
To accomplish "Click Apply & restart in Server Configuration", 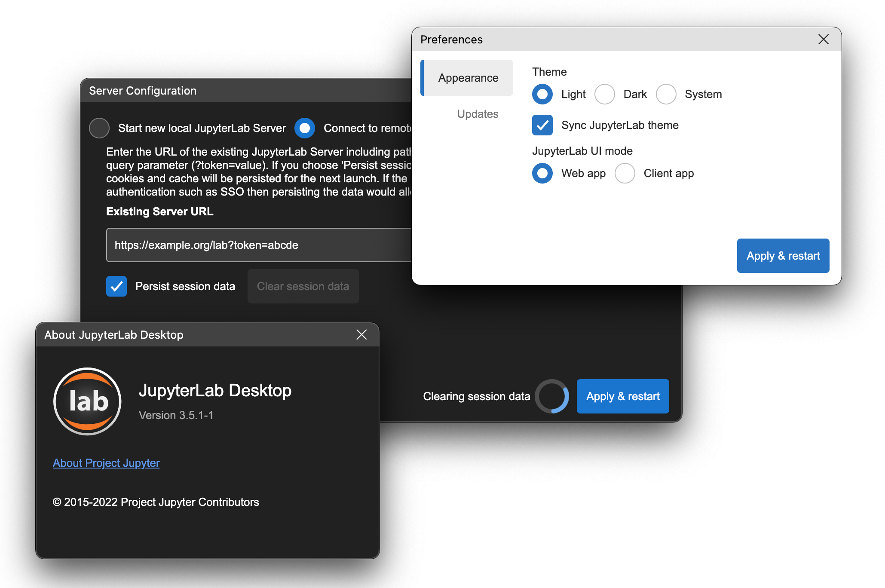I will [x=623, y=396].
